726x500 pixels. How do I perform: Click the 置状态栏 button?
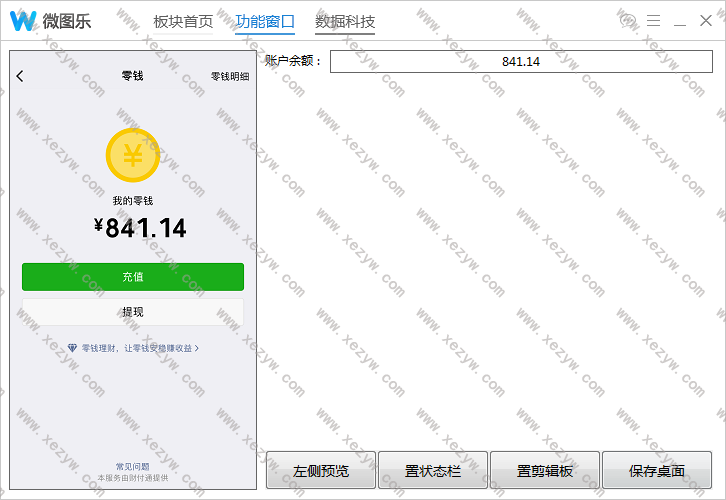click(x=433, y=470)
